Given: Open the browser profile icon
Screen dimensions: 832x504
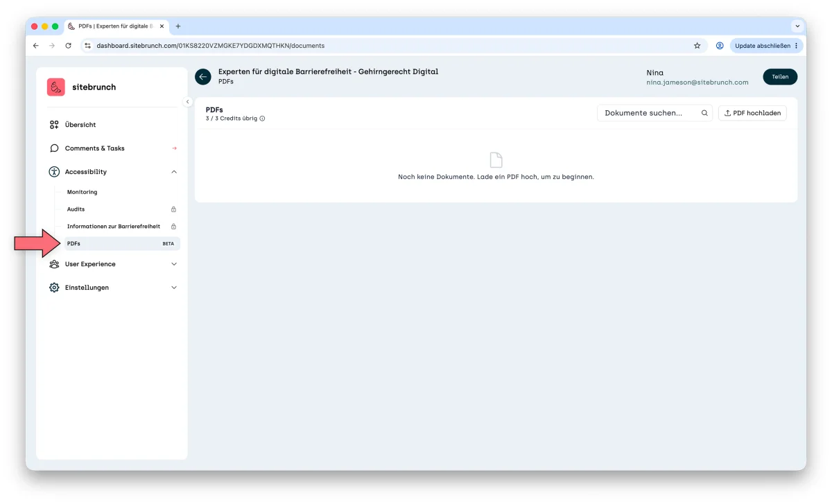Looking at the screenshot, I should (x=720, y=46).
